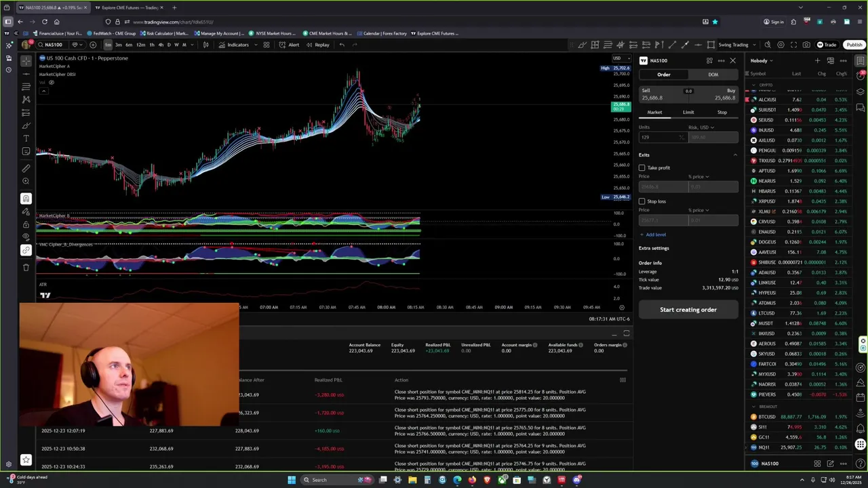Open Windows Start menu
The height and width of the screenshot is (488, 868).
pyautogui.click(x=292, y=480)
